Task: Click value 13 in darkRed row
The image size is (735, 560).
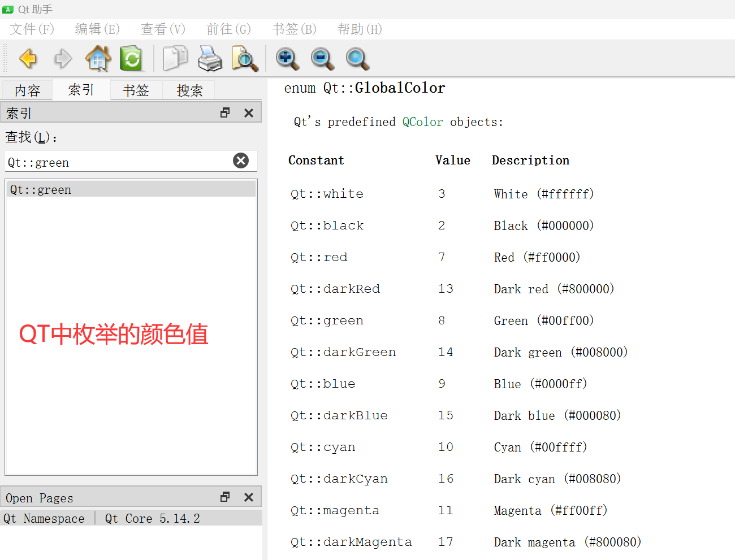Action: click(446, 289)
